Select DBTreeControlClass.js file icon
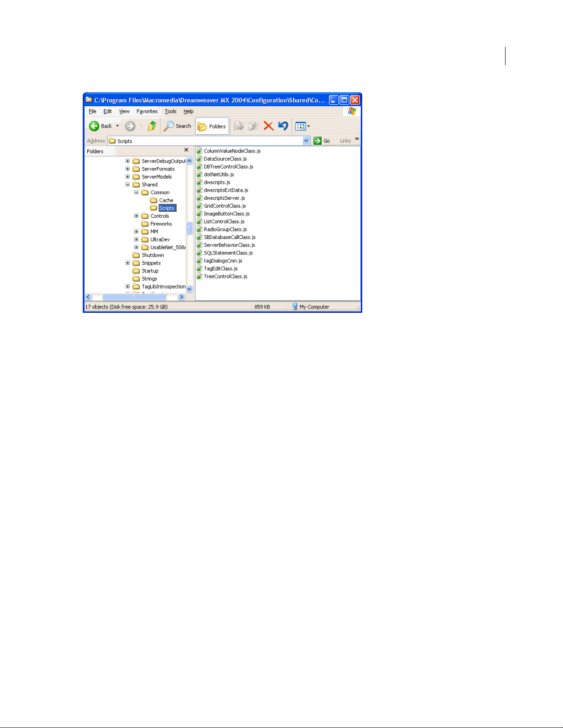 coord(199,167)
